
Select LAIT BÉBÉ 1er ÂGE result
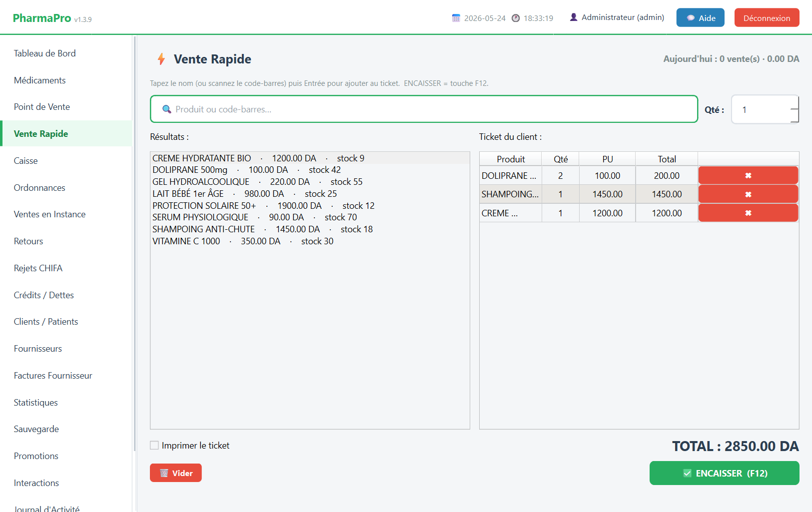[310, 194]
